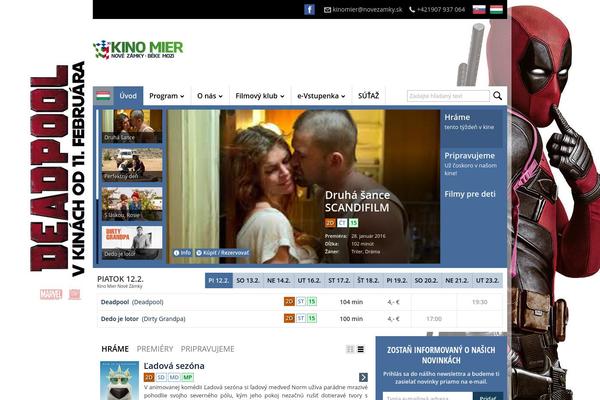Switch to the HRÁME tab
This screenshot has width=600, height=400.
[115, 349]
